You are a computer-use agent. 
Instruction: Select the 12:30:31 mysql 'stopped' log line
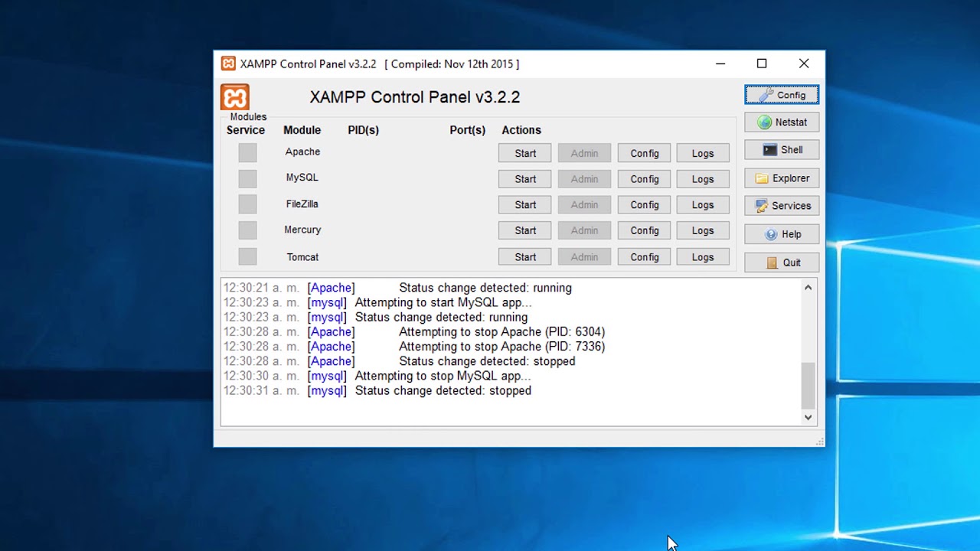pos(377,390)
